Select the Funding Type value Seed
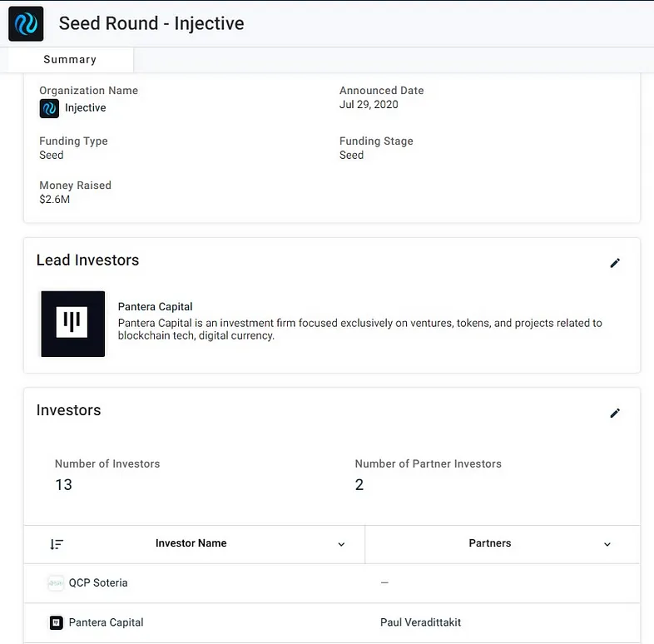The image size is (654, 644). tap(52, 155)
